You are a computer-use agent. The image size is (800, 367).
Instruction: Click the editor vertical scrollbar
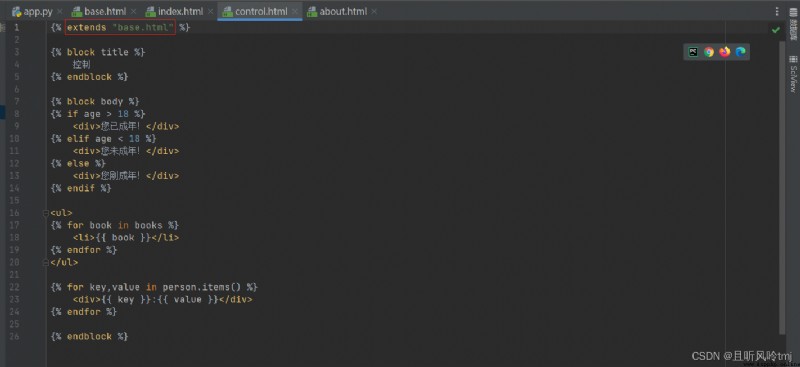coord(783,186)
